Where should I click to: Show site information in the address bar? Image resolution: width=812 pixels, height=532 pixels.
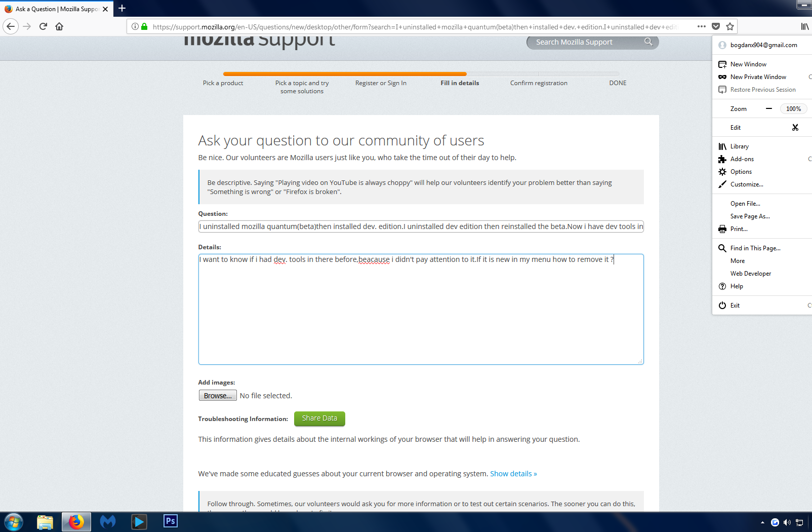point(135,26)
